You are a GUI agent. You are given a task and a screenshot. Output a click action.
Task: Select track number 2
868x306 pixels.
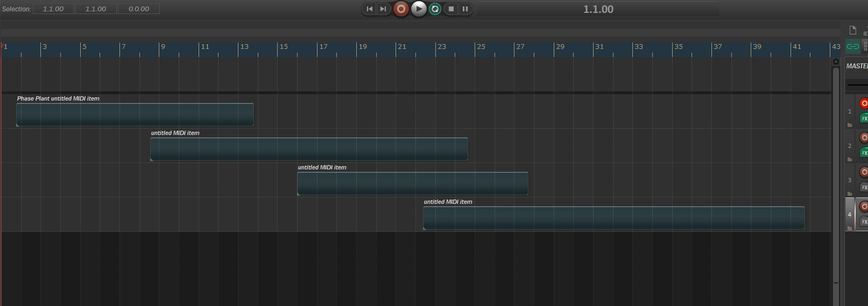coord(850,146)
